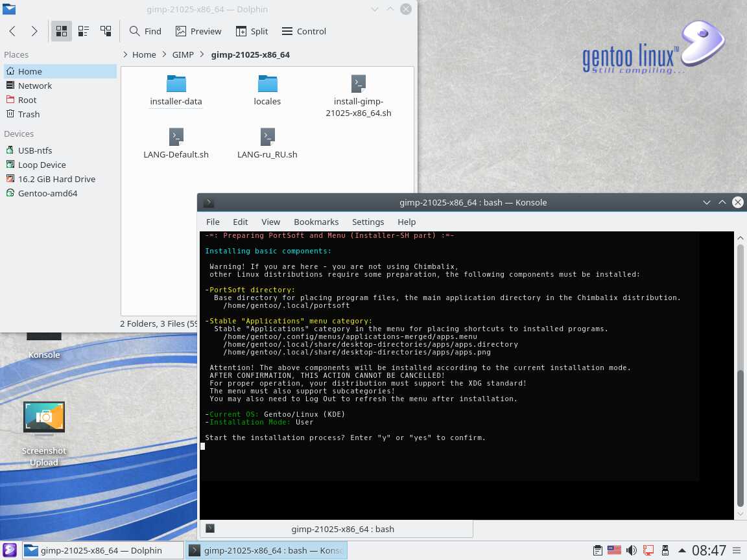Open Find in Dolphin toolbar
The height and width of the screenshot is (560, 747).
pyautogui.click(x=145, y=31)
